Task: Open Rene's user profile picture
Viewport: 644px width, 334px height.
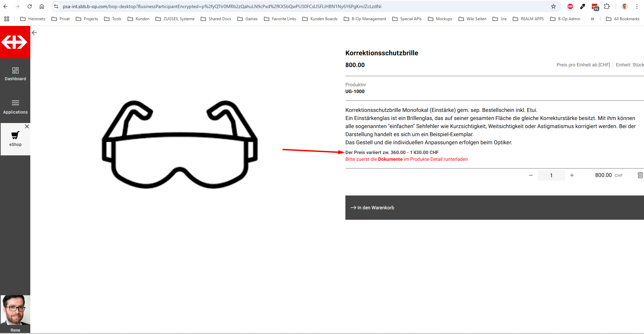Action: (15, 310)
